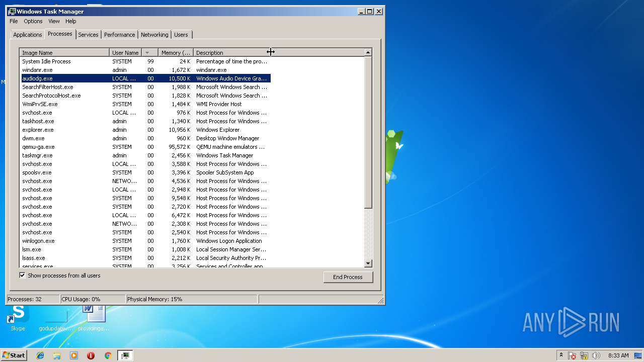Open network status tray icon
The image size is (644, 362).
pyautogui.click(x=585, y=355)
